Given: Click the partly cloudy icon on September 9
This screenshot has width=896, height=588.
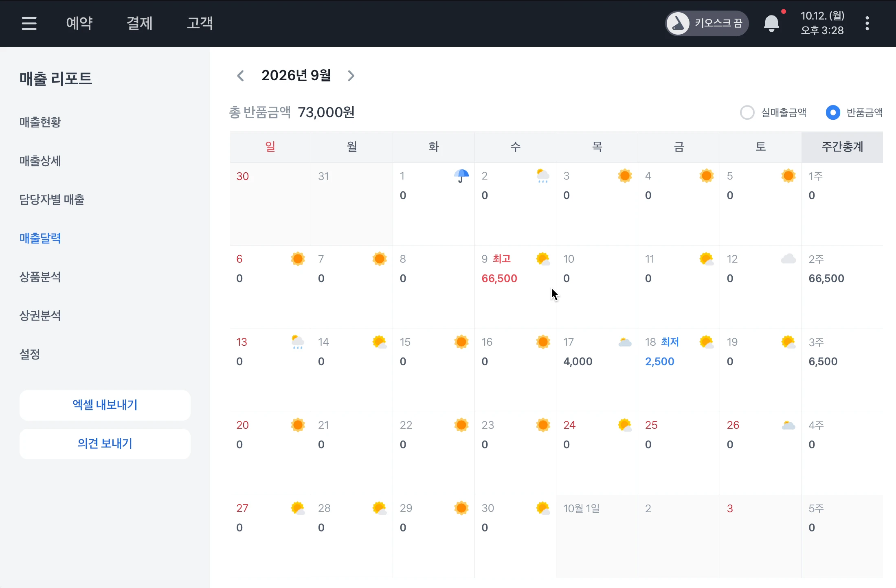Looking at the screenshot, I should (x=543, y=259).
